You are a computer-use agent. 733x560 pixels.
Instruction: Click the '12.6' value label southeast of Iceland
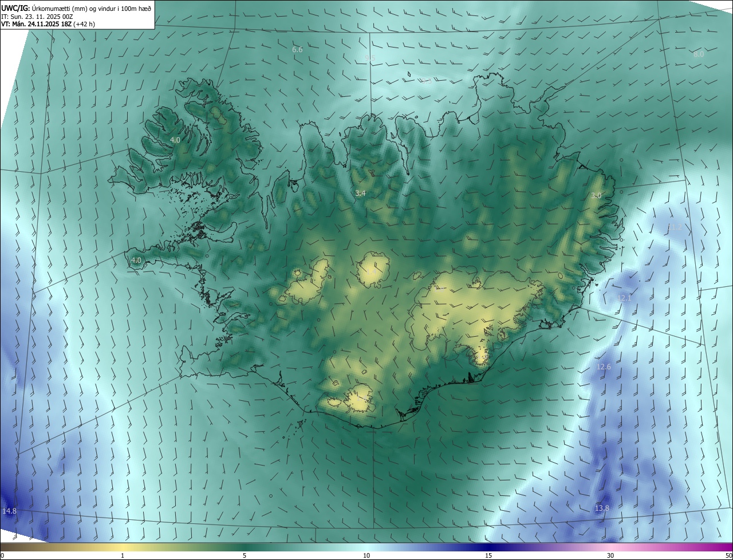pos(604,366)
